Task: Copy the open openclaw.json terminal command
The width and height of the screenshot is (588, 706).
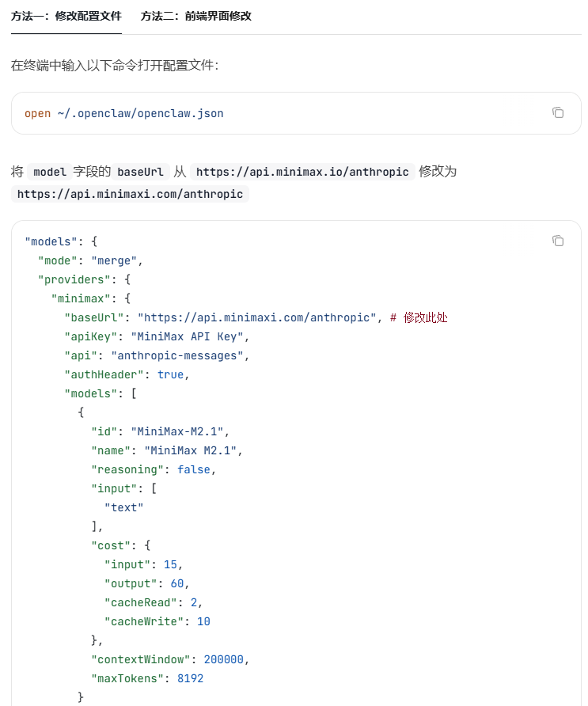Action: [558, 112]
